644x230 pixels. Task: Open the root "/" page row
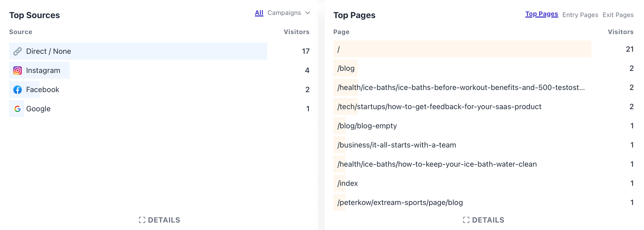pos(338,49)
